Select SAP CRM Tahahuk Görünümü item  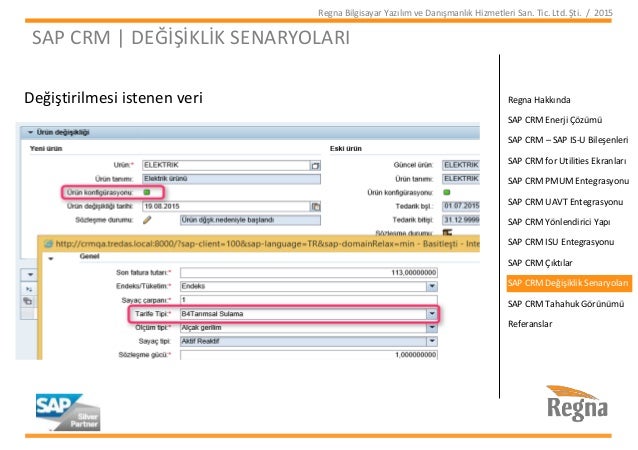tap(566, 304)
